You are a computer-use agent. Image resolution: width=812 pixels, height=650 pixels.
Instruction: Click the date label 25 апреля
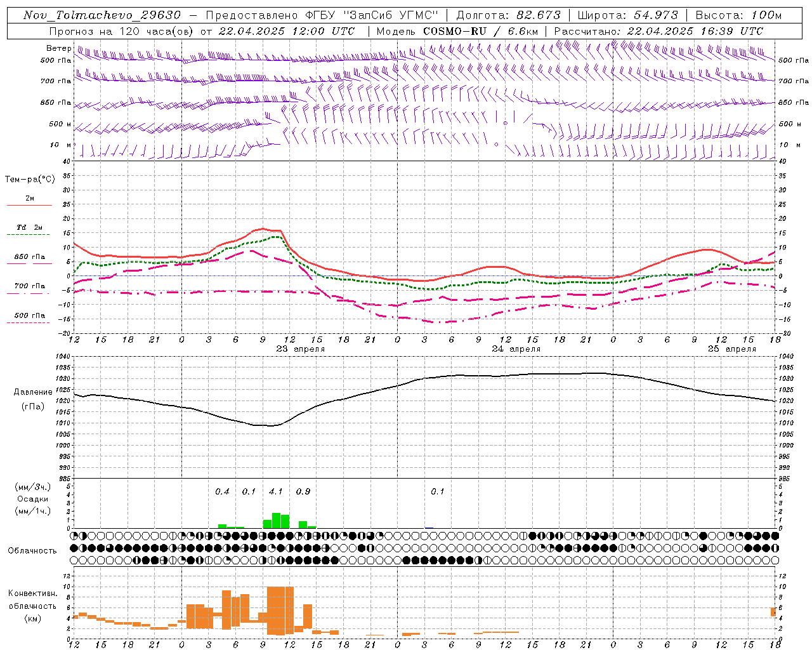732,349
